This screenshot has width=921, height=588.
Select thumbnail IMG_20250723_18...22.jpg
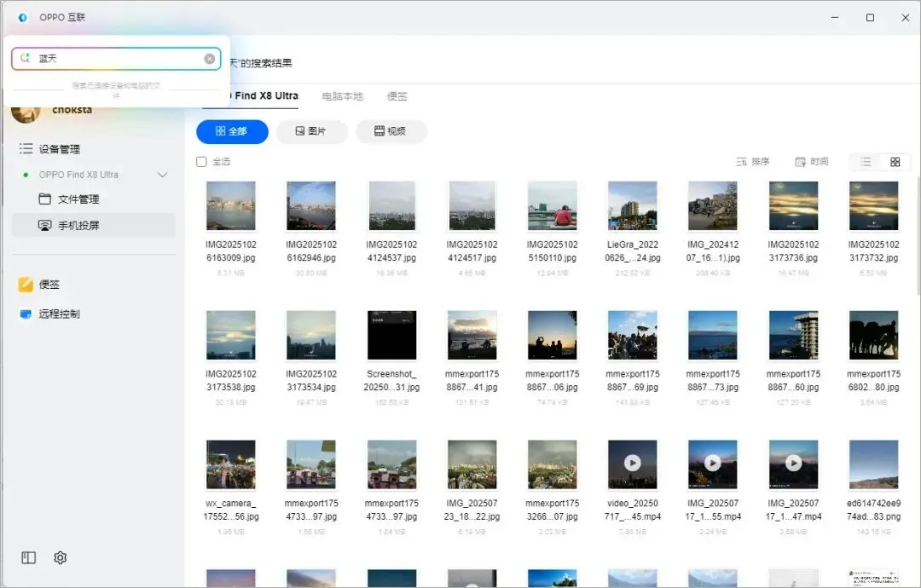coord(472,464)
